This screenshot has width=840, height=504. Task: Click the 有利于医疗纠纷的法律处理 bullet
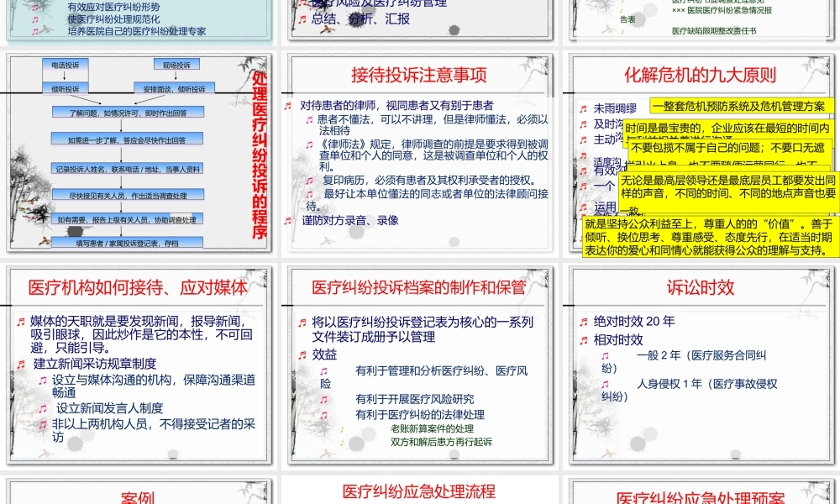coord(420,415)
